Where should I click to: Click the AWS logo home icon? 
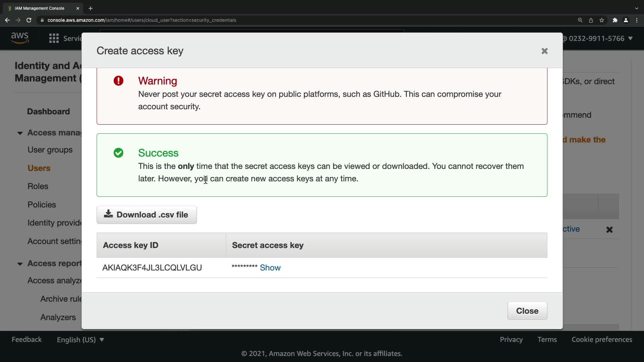coord(20,38)
